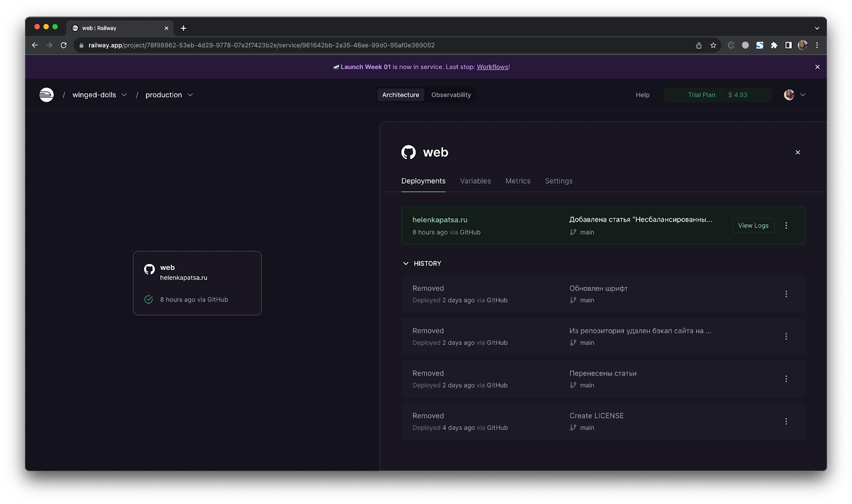The width and height of the screenshot is (852, 504).
Task: Open options menu for helenkapatsa.ru deployment
Action: click(x=786, y=226)
